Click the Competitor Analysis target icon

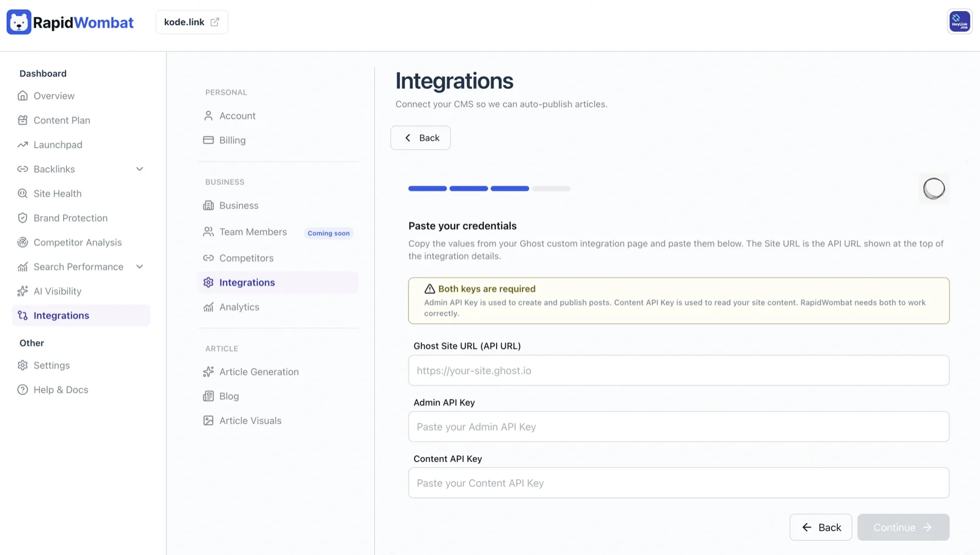23,243
